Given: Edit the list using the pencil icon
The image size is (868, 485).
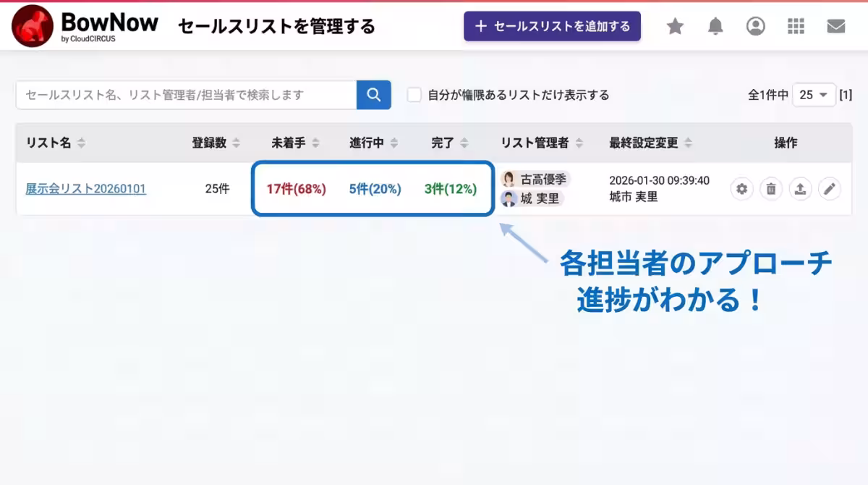Looking at the screenshot, I should 830,189.
